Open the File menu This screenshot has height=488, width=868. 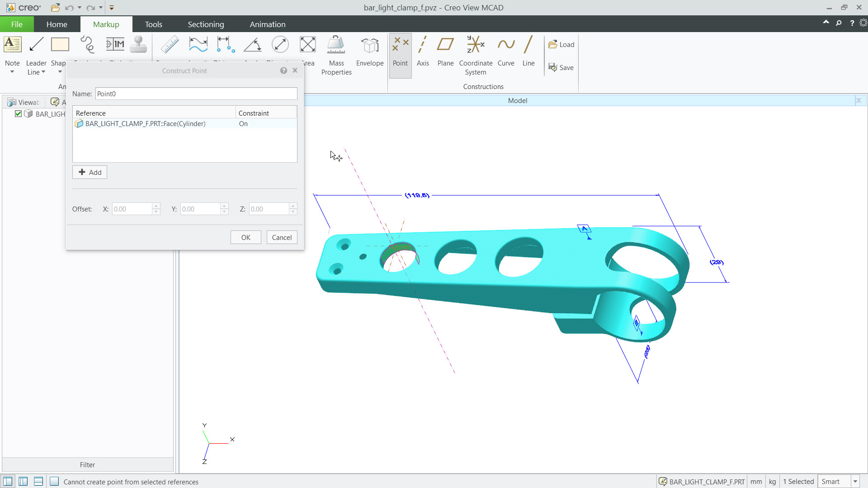[17, 24]
